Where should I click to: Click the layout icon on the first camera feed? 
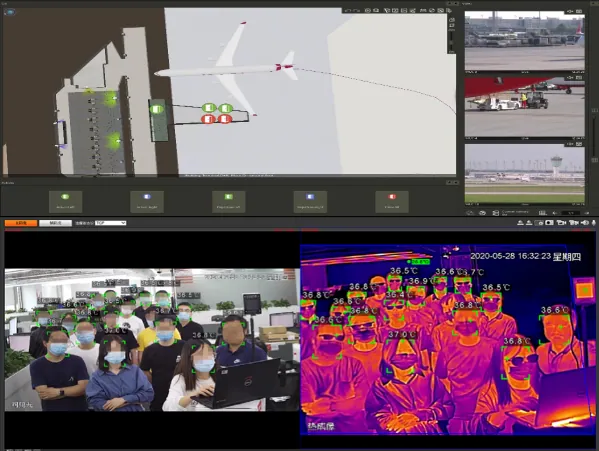[579, 11]
